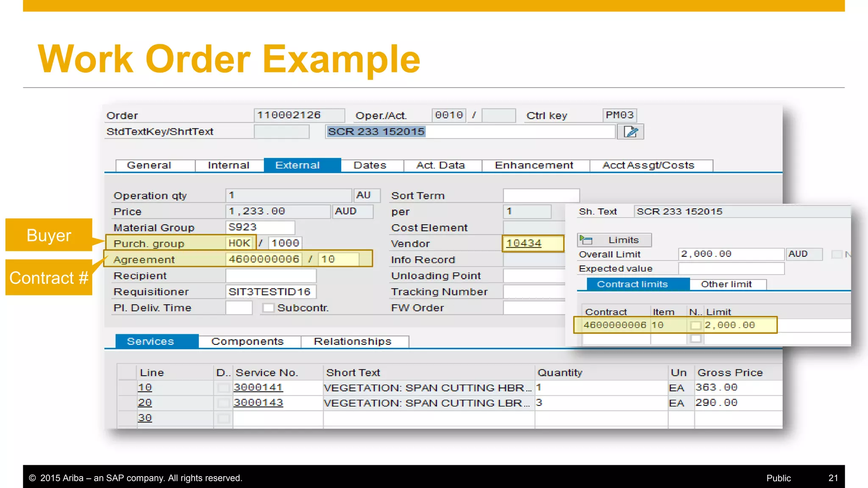The image size is (868, 488).
Task: Select the contract limit 2,000.00 cell
Action: click(740, 325)
